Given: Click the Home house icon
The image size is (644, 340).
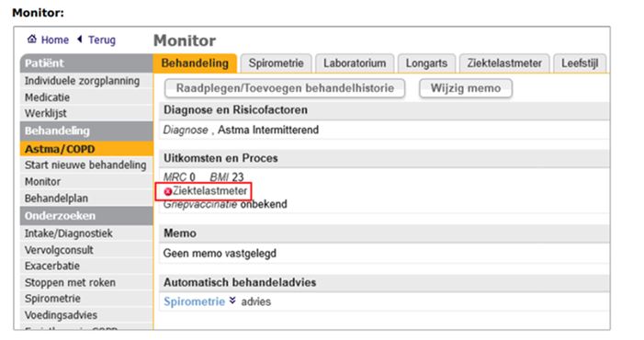Looking at the screenshot, I should tap(31, 39).
